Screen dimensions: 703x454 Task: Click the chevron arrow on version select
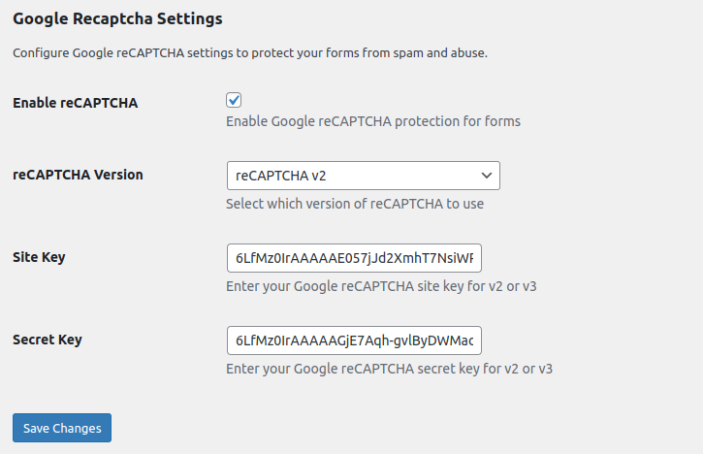click(x=486, y=175)
